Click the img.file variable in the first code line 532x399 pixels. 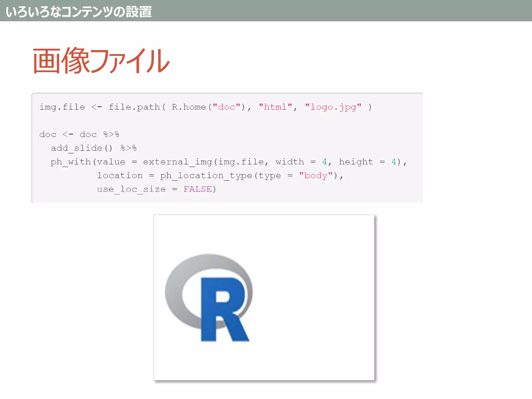click(x=62, y=107)
